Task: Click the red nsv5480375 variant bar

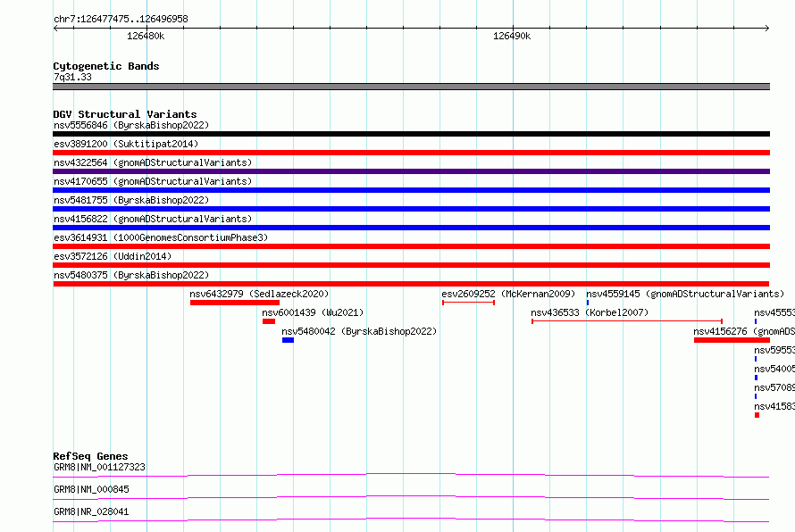Action: (x=411, y=284)
